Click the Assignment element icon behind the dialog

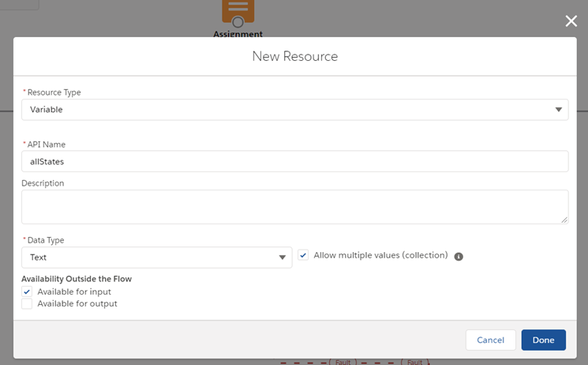238,12
